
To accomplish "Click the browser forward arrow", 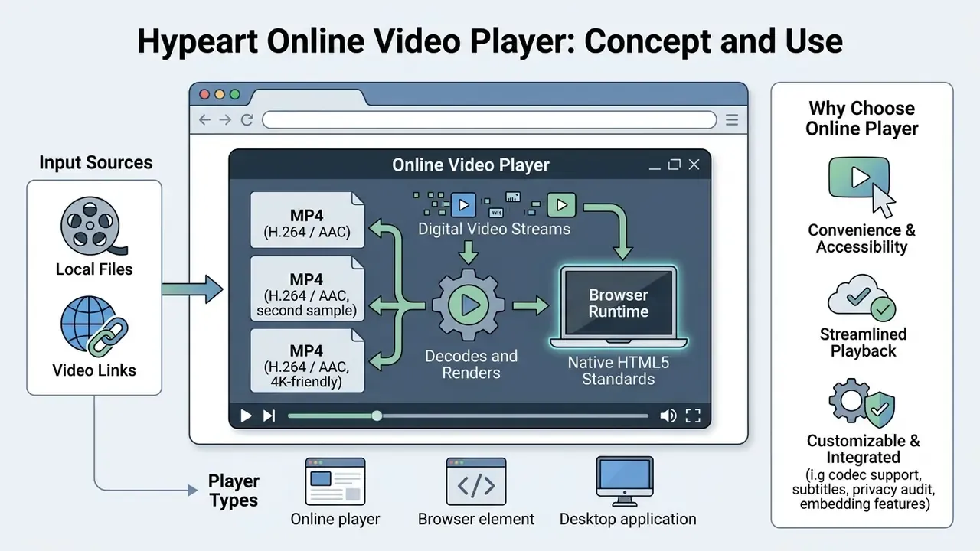I will tap(225, 120).
